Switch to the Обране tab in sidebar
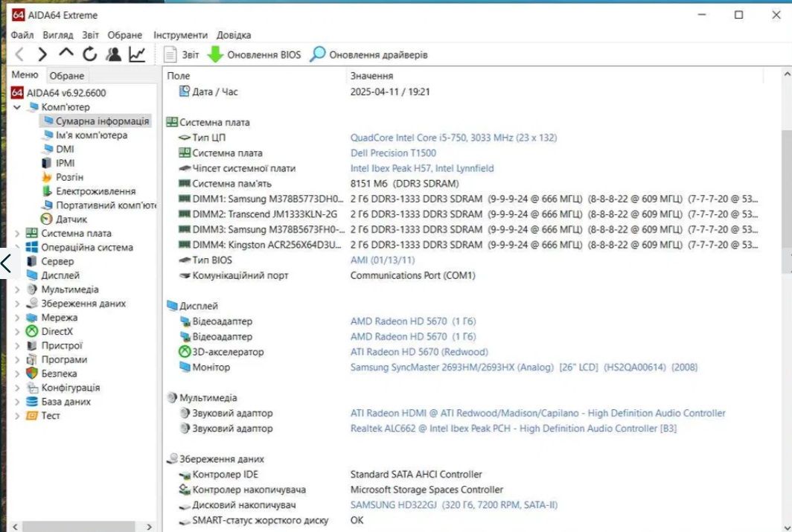The image size is (792, 532). [x=67, y=76]
